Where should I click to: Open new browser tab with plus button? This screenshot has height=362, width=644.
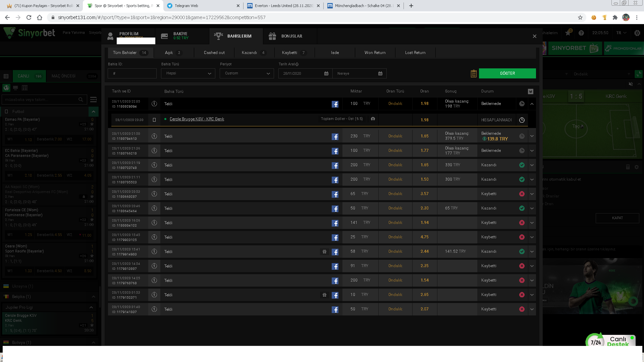click(x=411, y=6)
